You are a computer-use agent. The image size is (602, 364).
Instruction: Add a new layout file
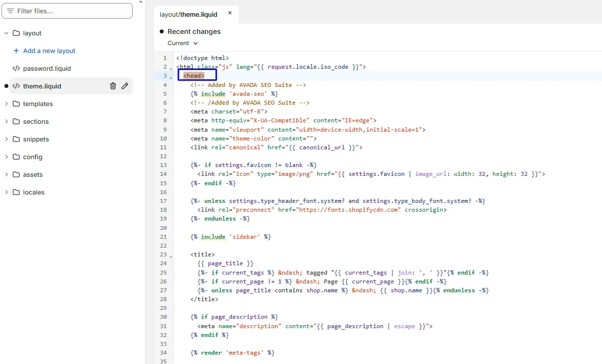click(x=44, y=51)
